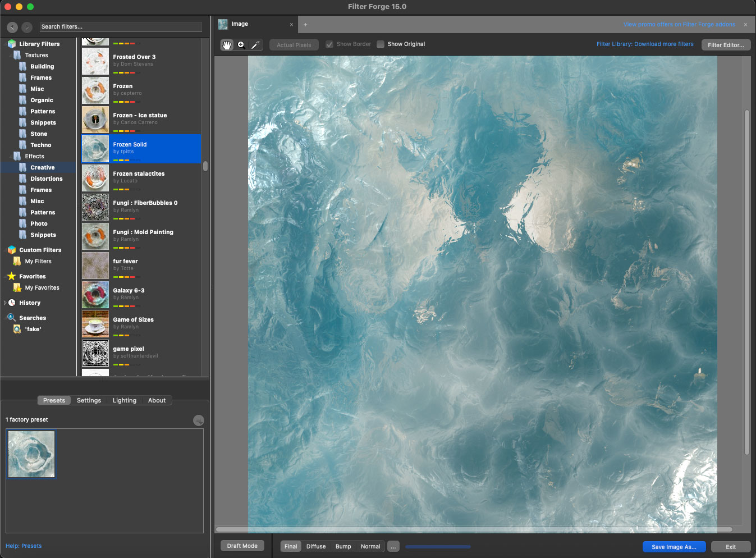Switch to the Bump view tab
This screenshot has width=756, height=558.
[x=343, y=546]
